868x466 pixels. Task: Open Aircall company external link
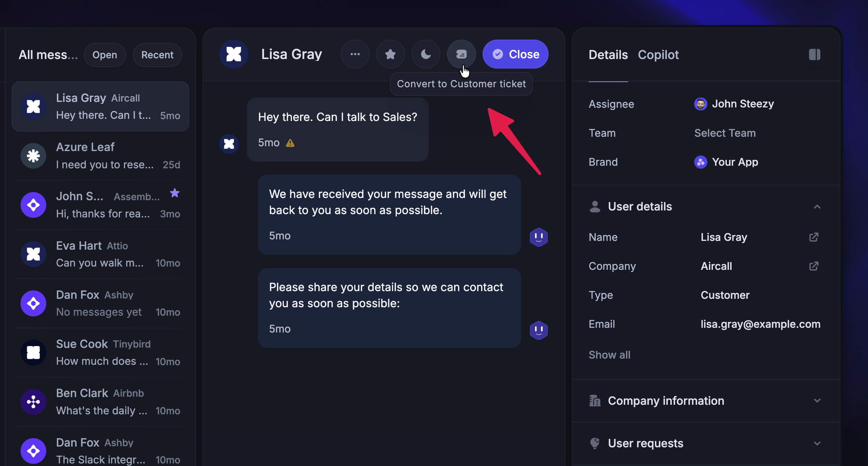814,266
